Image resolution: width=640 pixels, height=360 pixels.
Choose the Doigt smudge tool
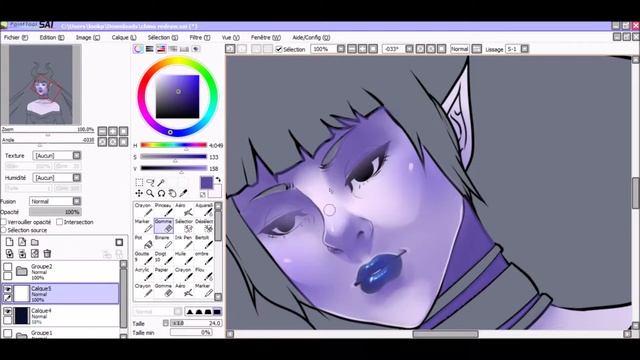[164, 258]
